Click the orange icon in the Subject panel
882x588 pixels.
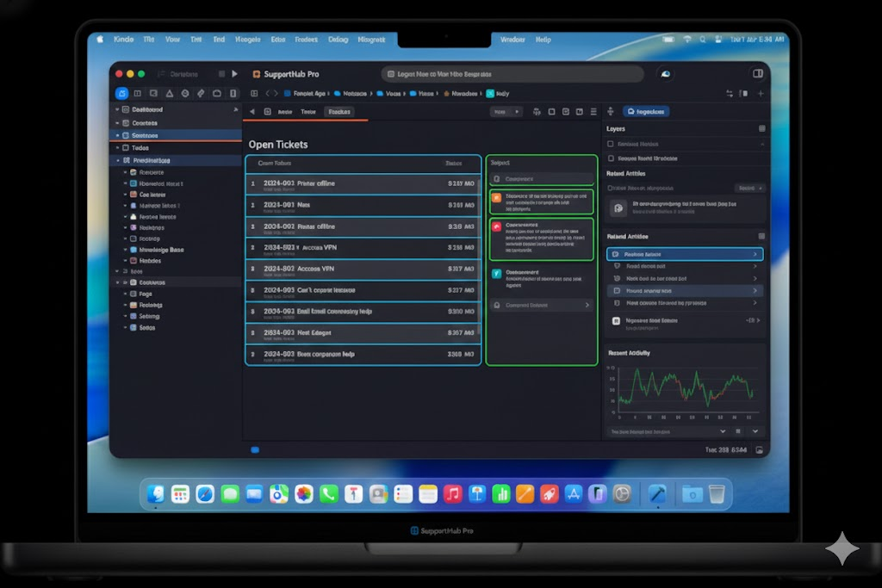pyautogui.click(x=497, y=198)
